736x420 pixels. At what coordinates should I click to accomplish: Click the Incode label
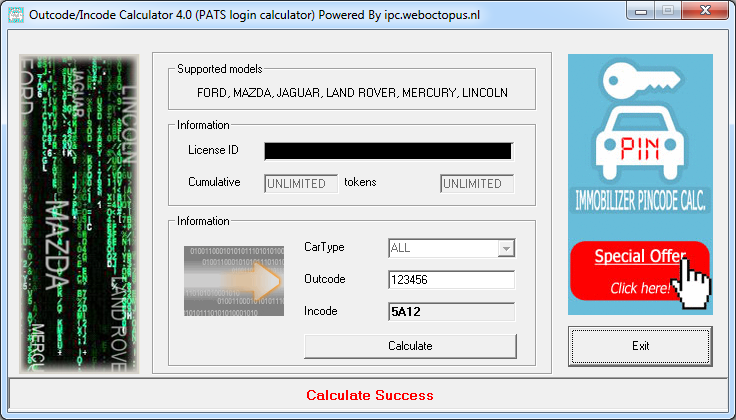[x=321, y=311]
